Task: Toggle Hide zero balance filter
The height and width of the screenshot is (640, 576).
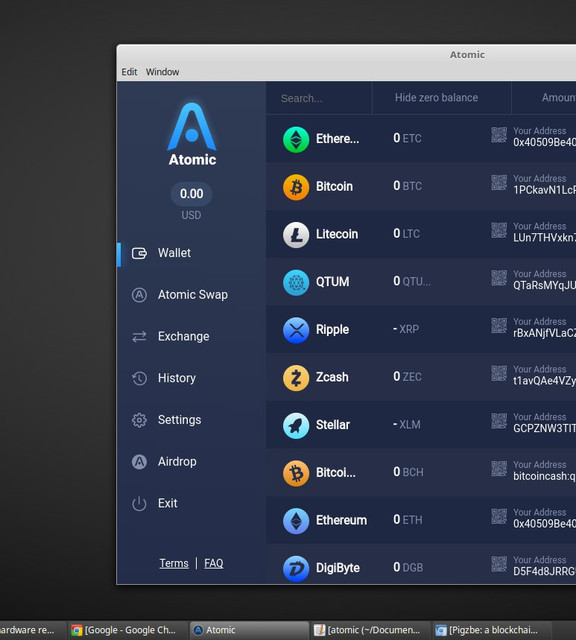Action: tap(436, 98)
